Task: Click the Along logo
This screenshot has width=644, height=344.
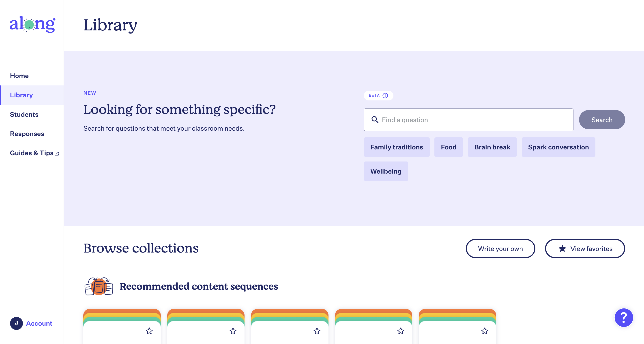Action: point(32,24)
